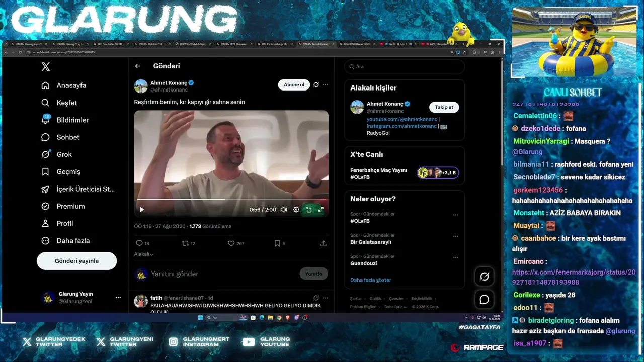Mute the video with the speaker icon

click(x=284, y=210)
